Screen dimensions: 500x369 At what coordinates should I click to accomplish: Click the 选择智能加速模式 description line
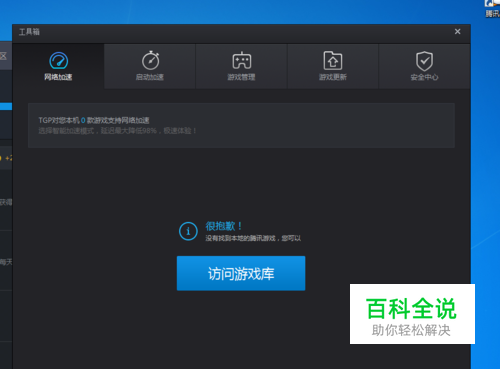pos(117,131)
